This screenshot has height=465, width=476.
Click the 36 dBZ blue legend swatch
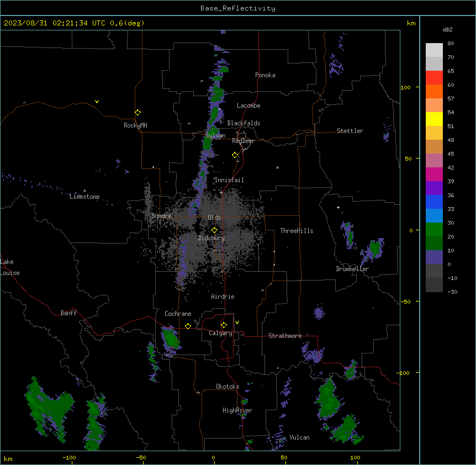(434, 202)
